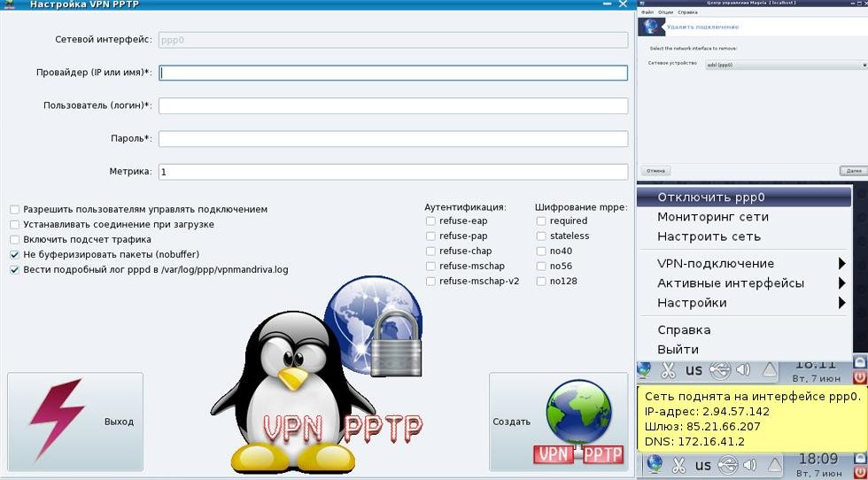The height and width of the screenshot is (480, 868).
Task: Click the Далее button
Action: 854,171
